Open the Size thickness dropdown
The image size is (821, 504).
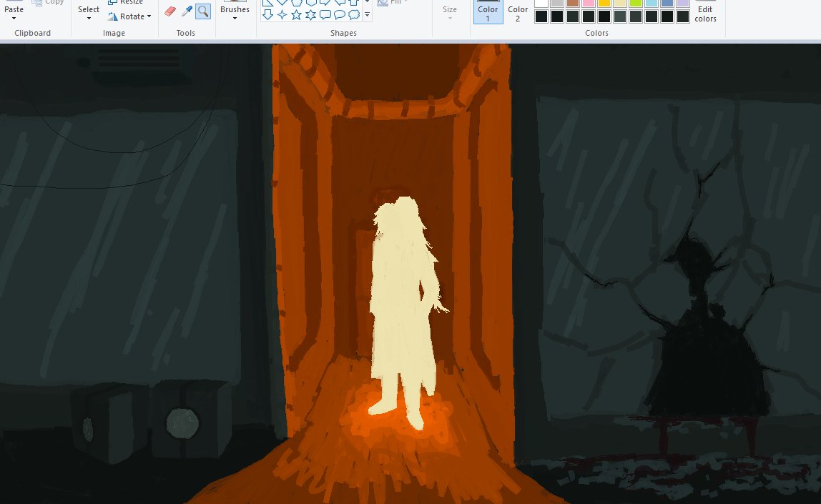pos(450,13)
